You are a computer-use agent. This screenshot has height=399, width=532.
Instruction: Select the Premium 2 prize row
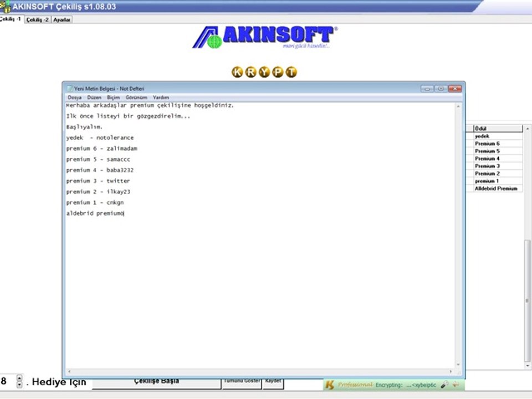[x=498, y=173]
